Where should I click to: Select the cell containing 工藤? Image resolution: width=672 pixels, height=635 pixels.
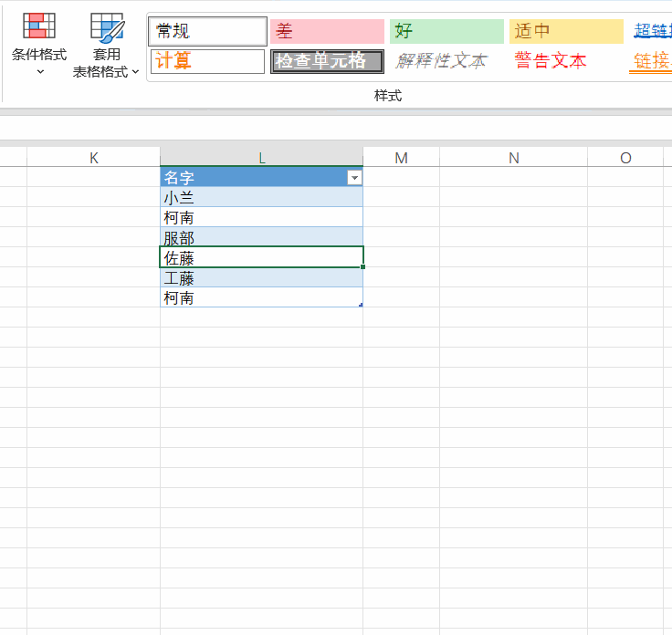(261, 277)
